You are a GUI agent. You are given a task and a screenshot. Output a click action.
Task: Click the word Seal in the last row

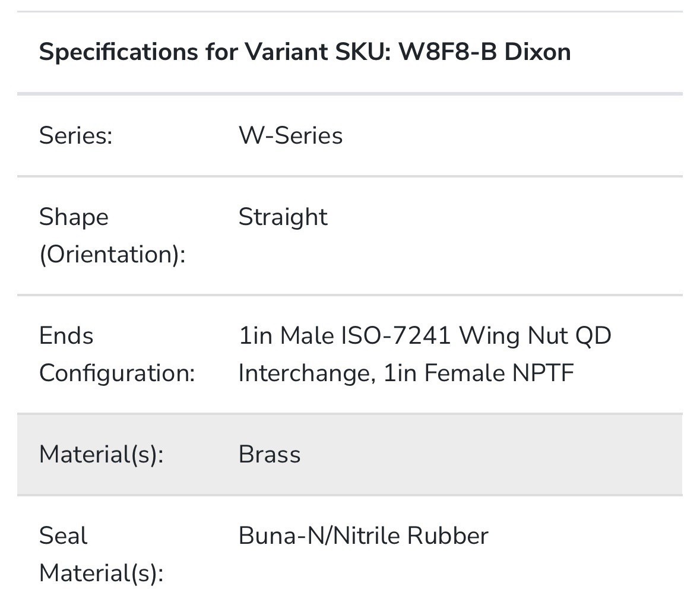(63, 536)
